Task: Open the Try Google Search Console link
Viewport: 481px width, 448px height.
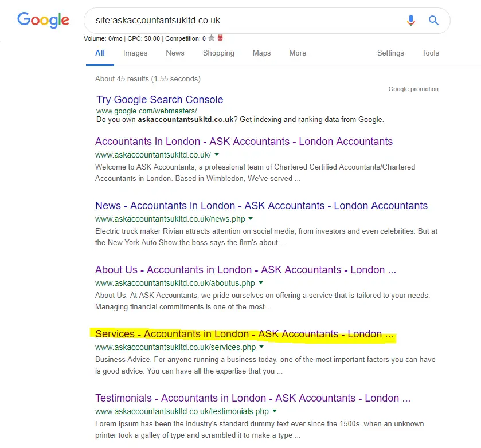Action: click(x=159, y=100)
